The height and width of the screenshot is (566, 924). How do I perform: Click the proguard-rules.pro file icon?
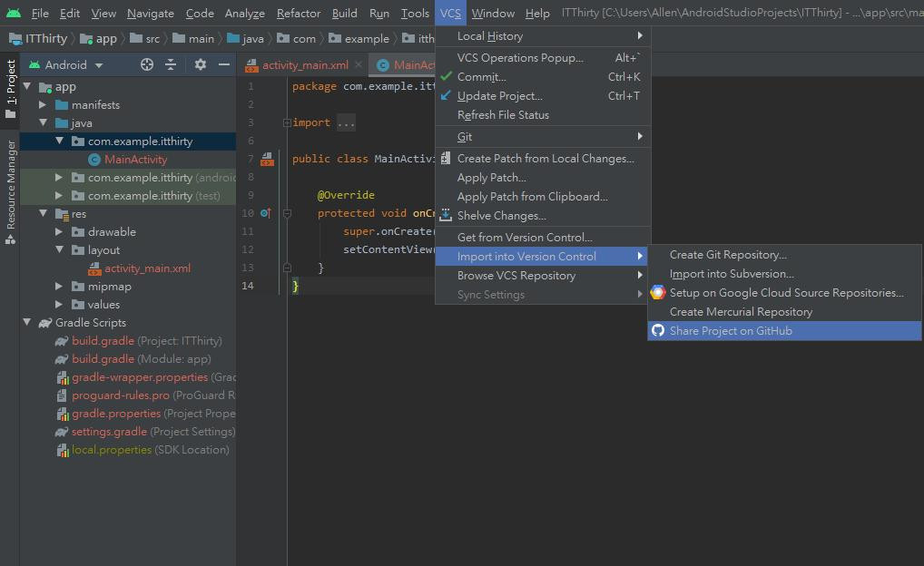tap(62, 395)
